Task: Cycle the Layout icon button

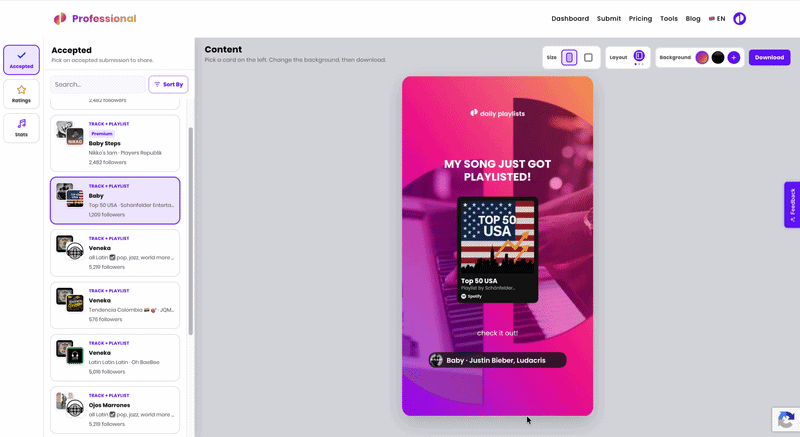Action: click(x=639, y=56)
